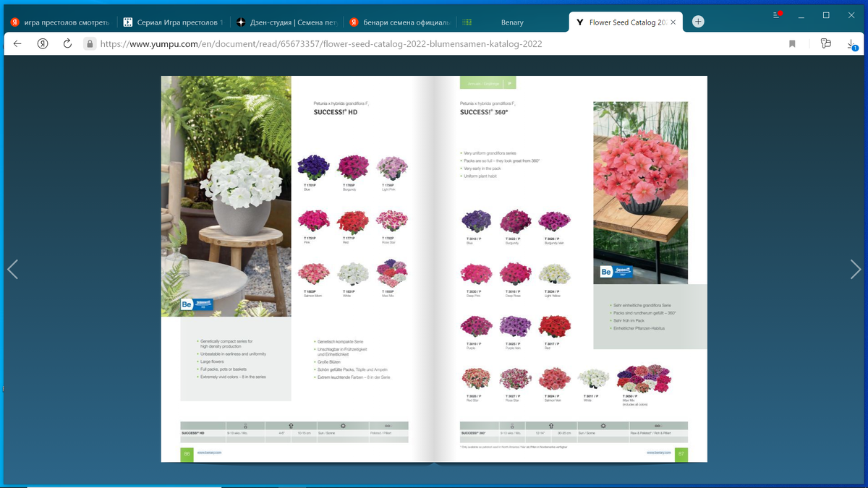Reload the current page
868x488 pixels.
67,43
